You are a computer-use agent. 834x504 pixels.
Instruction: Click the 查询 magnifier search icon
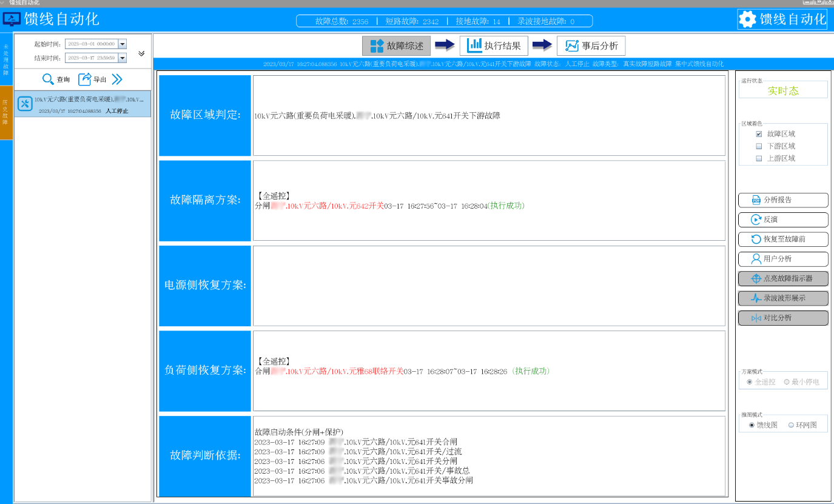tap(49, 79)
